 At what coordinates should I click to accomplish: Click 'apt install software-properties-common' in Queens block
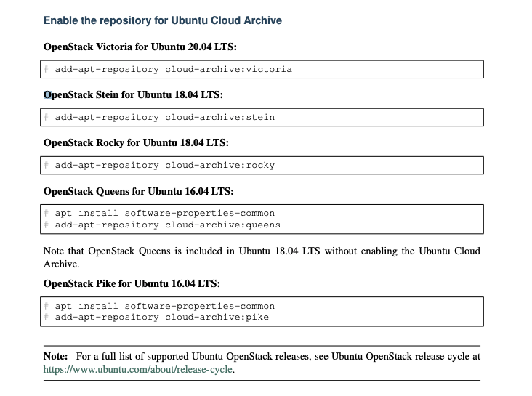(165, 213)
